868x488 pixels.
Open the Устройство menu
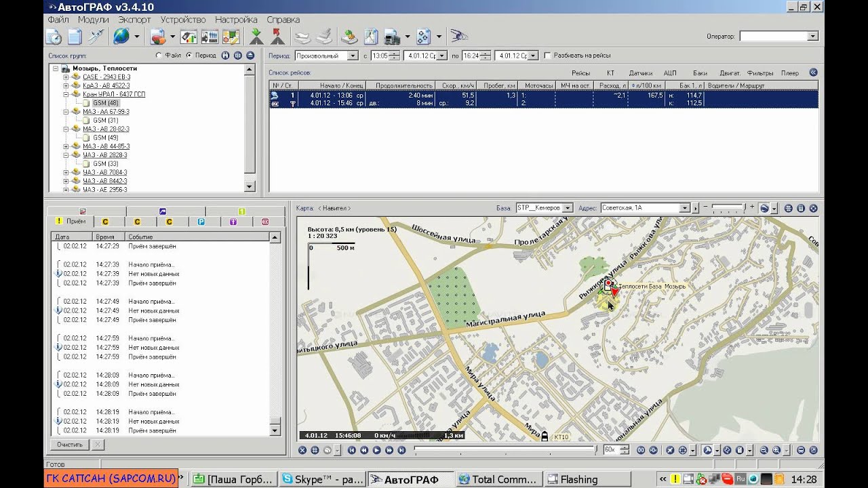coord(183,20)
